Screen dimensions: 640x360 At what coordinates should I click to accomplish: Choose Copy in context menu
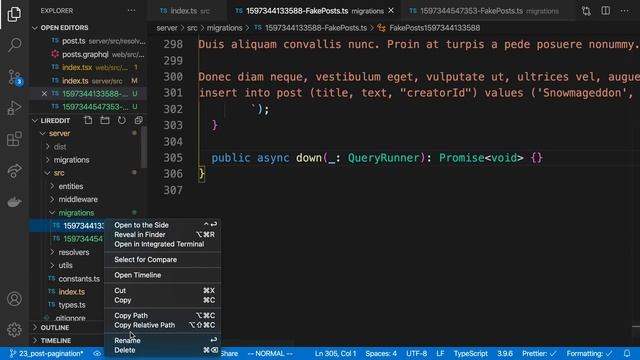[x=163, y=300]
